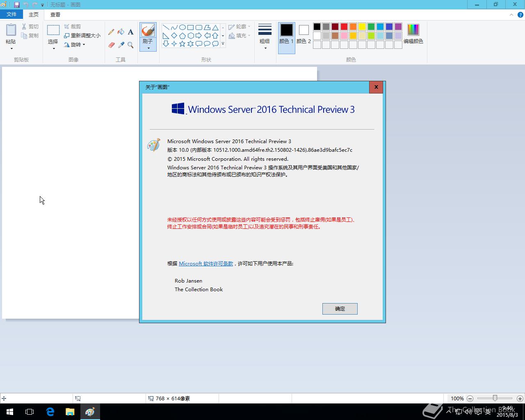525x420 pixels.
Task: Choose the Down arrow shape
Action: [x=166, y=44]
